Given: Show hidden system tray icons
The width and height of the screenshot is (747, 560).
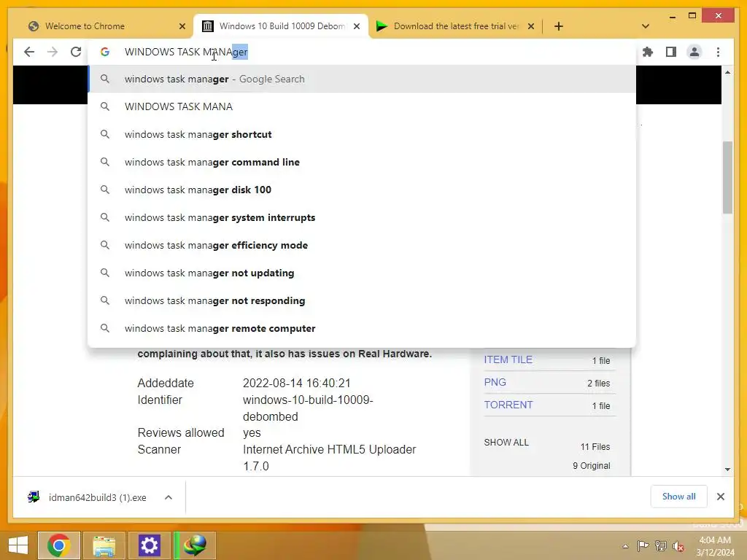Looking at the screenshot, I should 625,546.
